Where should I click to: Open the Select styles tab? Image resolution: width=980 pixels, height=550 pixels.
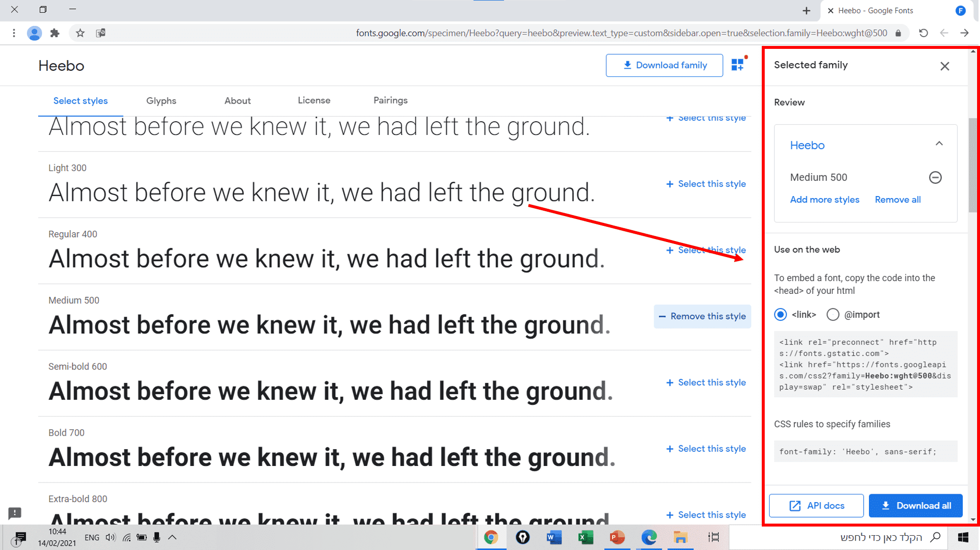[x=80, y=101]
